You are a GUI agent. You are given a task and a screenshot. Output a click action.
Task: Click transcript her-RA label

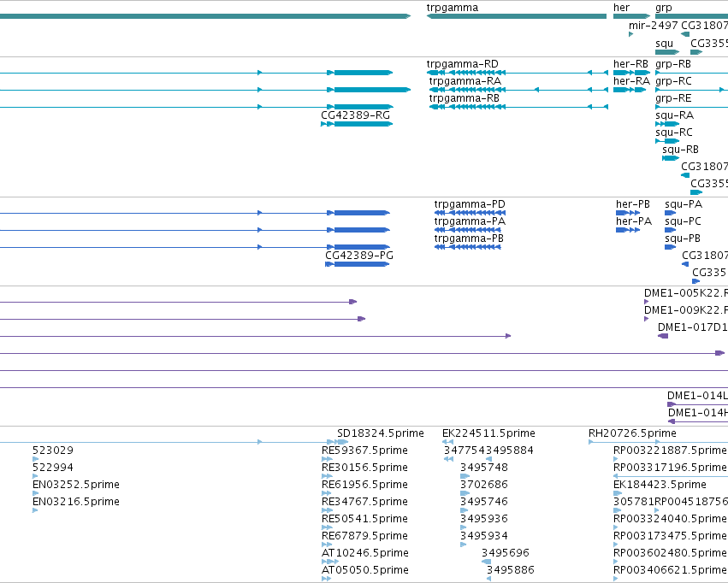tap(631, 81)
